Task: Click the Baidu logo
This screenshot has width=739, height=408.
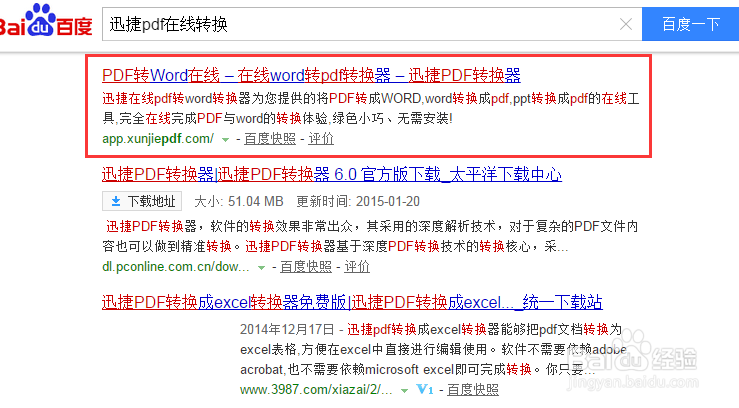Action: point(46,21)
